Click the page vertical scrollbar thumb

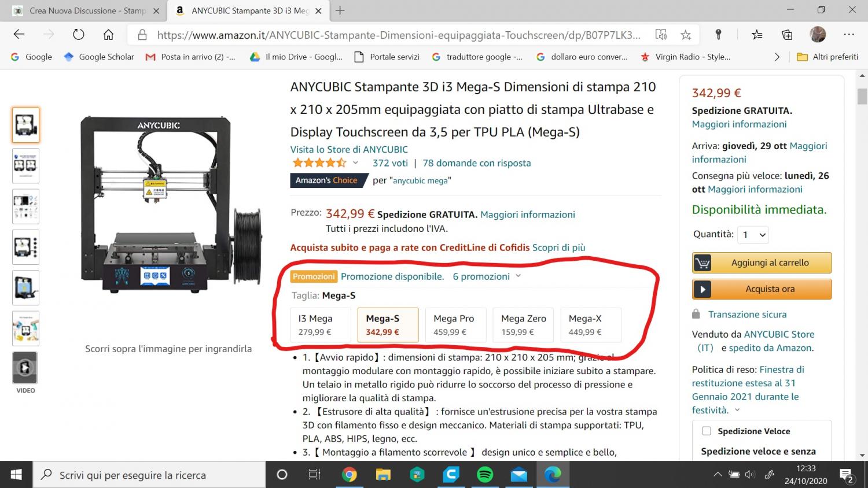coord(862,96)
